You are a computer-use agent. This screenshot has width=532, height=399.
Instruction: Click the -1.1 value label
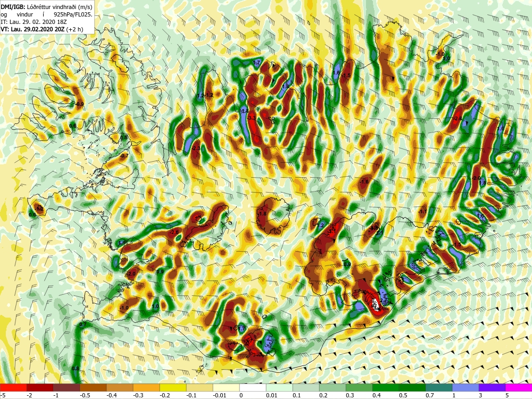(x=423, y=211)
